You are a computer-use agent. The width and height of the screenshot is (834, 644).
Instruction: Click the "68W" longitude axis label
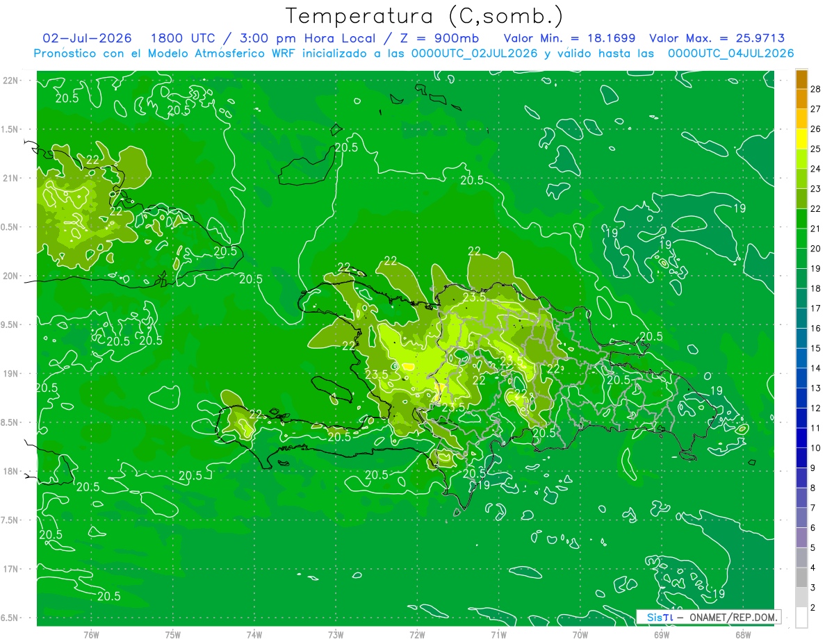click(x=743, y=634)
